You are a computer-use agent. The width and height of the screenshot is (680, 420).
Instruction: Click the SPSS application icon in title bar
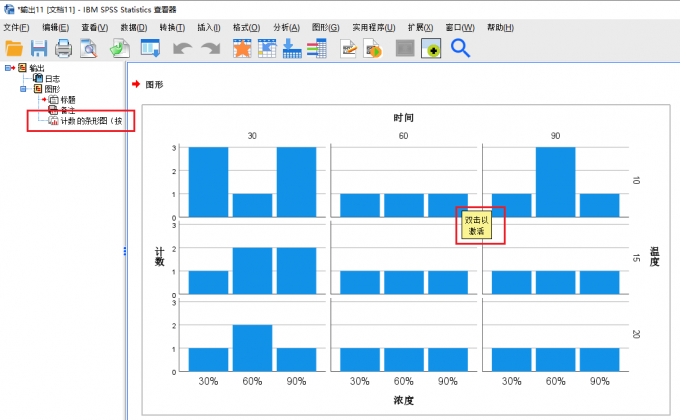pos(9,9)
